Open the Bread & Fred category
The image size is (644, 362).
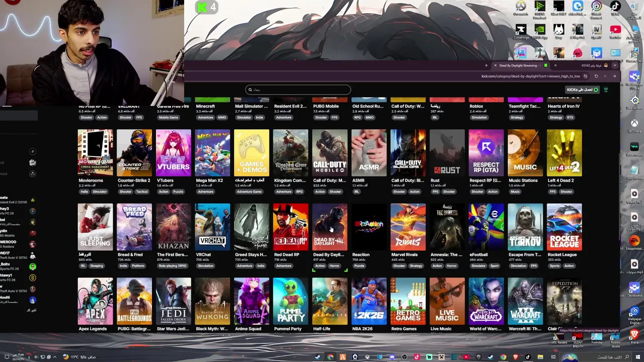tap(134, 227)
